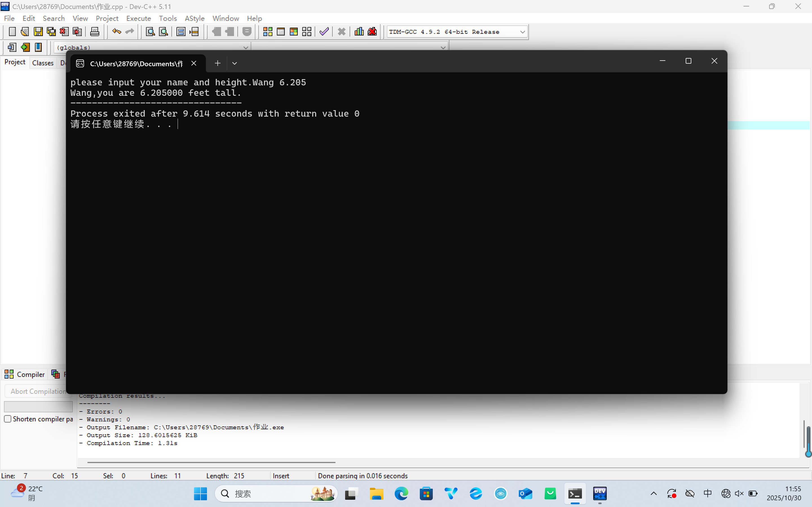
Task: Click the Save file toolbar icon
Action: click(38, 32)
